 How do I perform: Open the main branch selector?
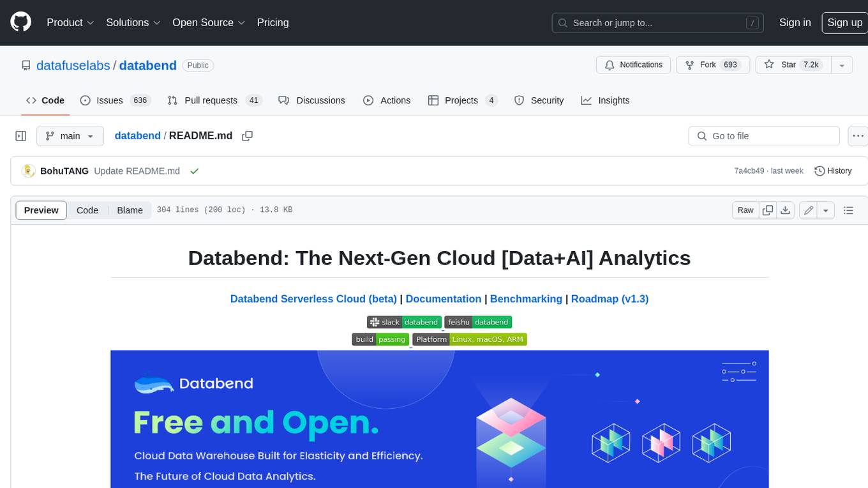tap(70, 136)
